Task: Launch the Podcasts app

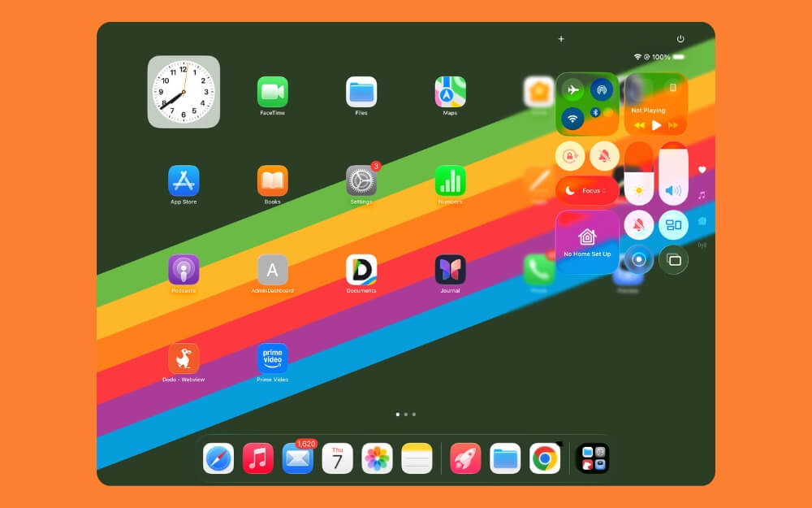Action: (x=184, y=270)
